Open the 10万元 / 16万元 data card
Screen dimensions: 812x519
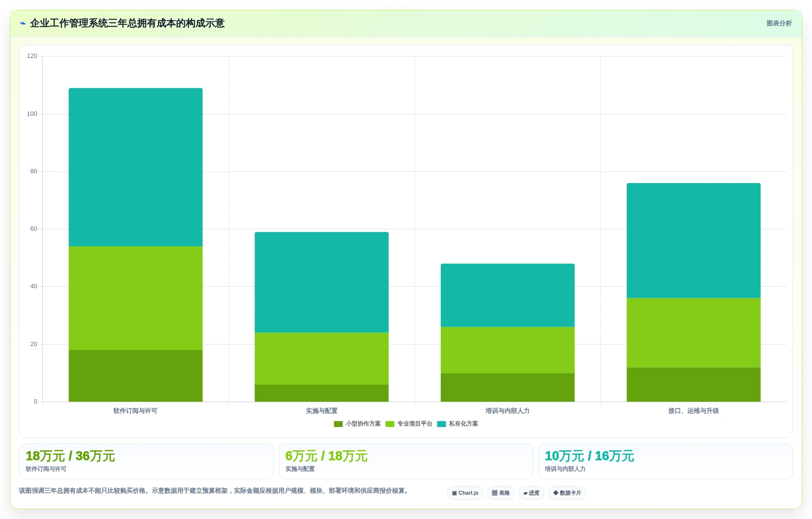point(666,461)
